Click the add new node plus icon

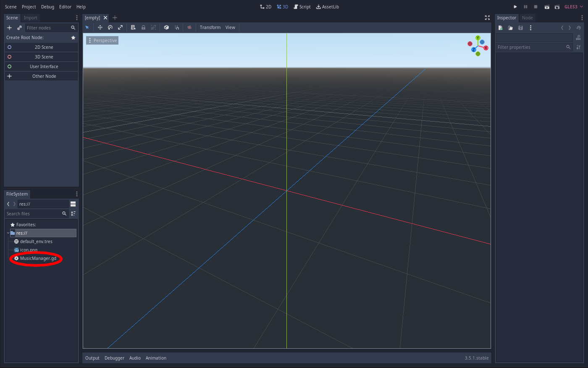[9, 28]
